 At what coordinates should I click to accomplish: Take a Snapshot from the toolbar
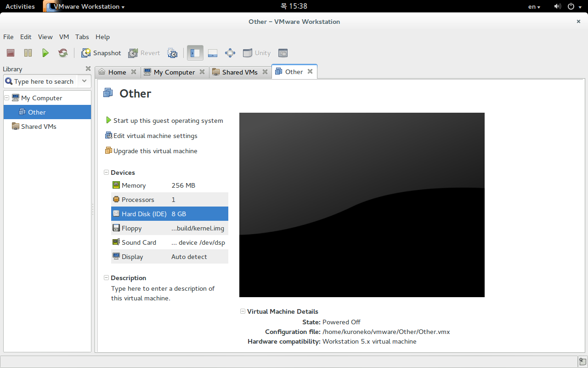tap(101, 53)
